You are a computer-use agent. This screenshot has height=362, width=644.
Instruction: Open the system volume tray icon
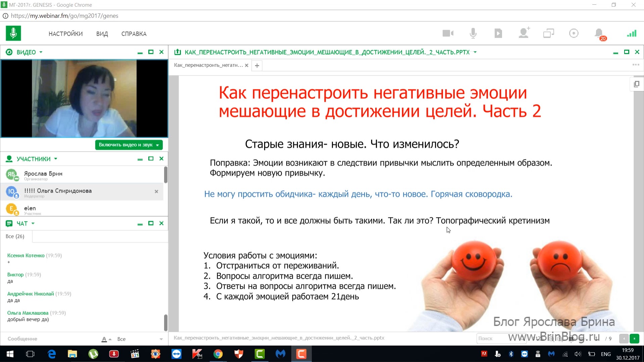coord(578,354)
